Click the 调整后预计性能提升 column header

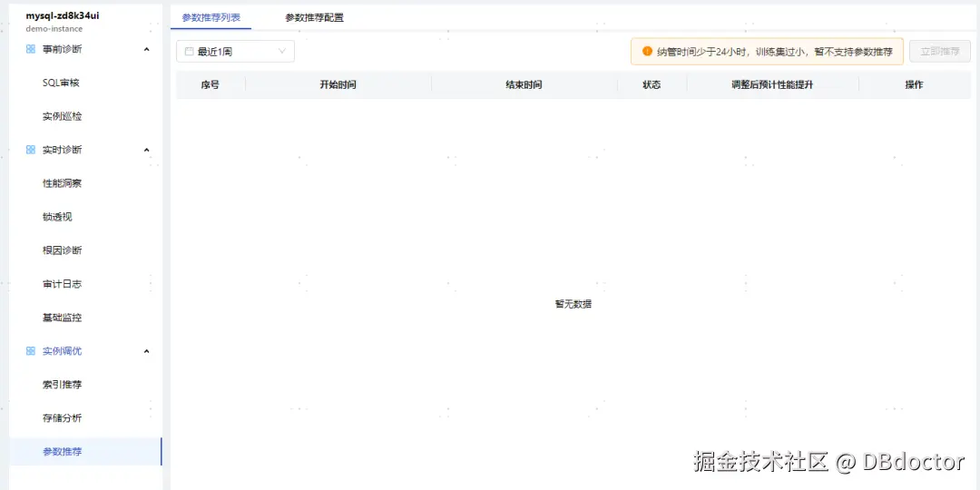point(772,85)
